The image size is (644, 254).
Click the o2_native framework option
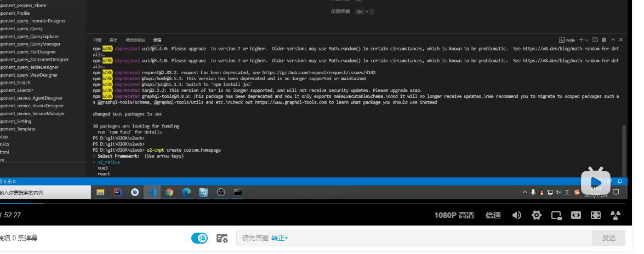point(109,162)
